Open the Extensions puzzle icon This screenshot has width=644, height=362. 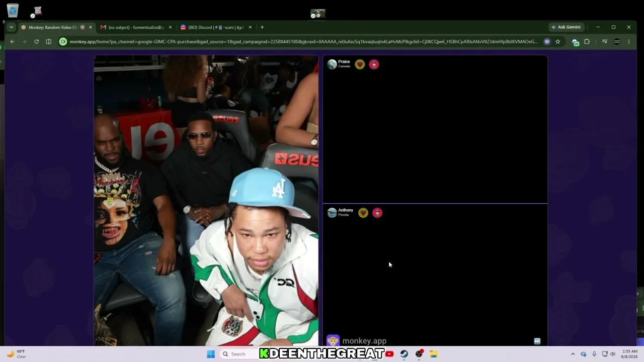pos(587,42)
